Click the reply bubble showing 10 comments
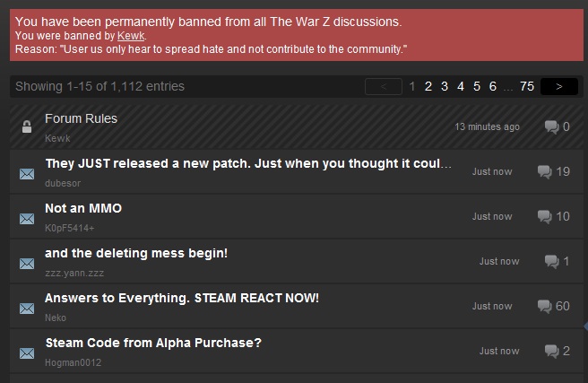This screenshot has width=588, height=383. pyautogui.click(x=543, y=216)
